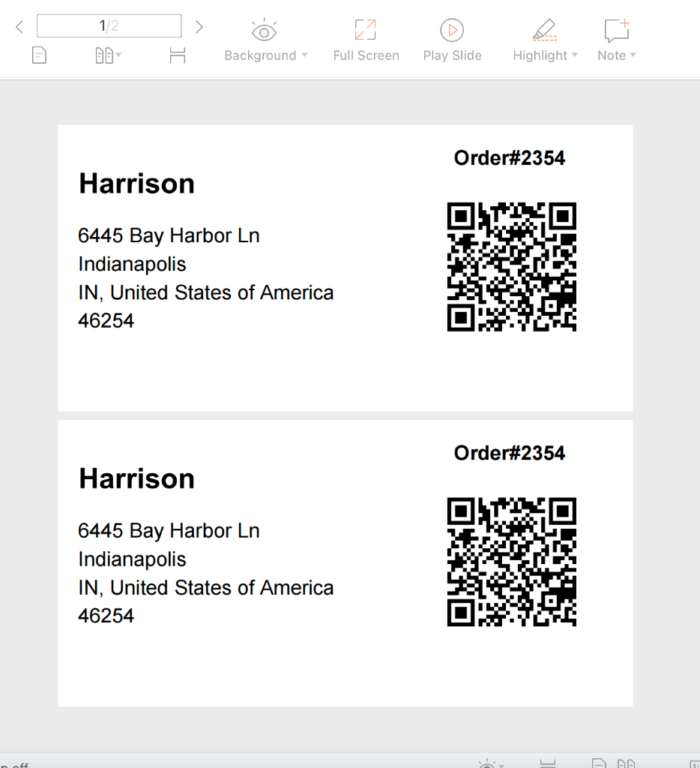Click 'IN, United States of America' on second label
700x768 pixels.
pyautogui.click(x=205, y=588)
